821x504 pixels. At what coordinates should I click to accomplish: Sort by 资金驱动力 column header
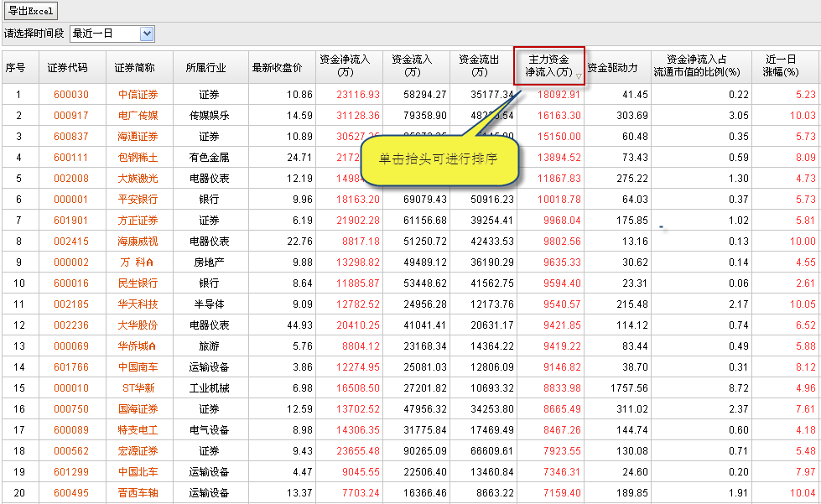click(617, 67)
